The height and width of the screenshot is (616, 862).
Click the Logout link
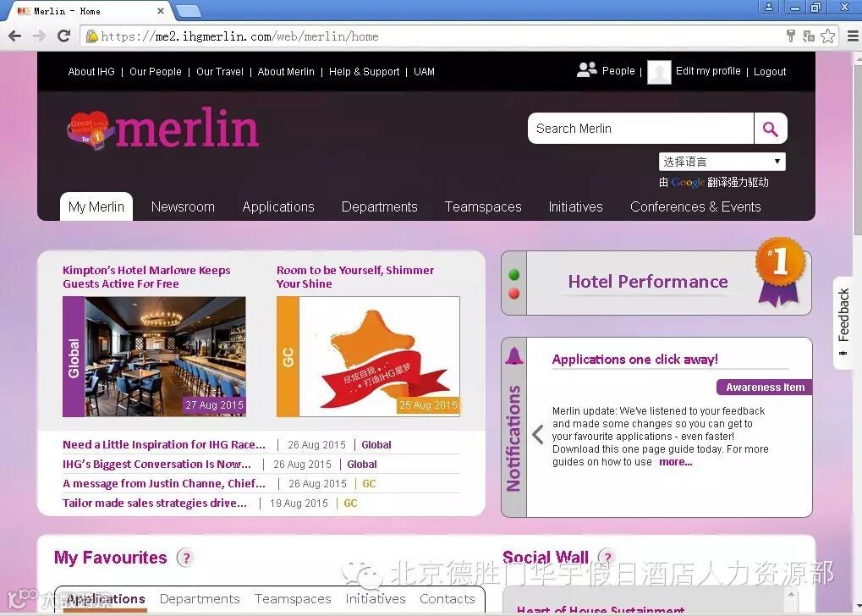770,71
